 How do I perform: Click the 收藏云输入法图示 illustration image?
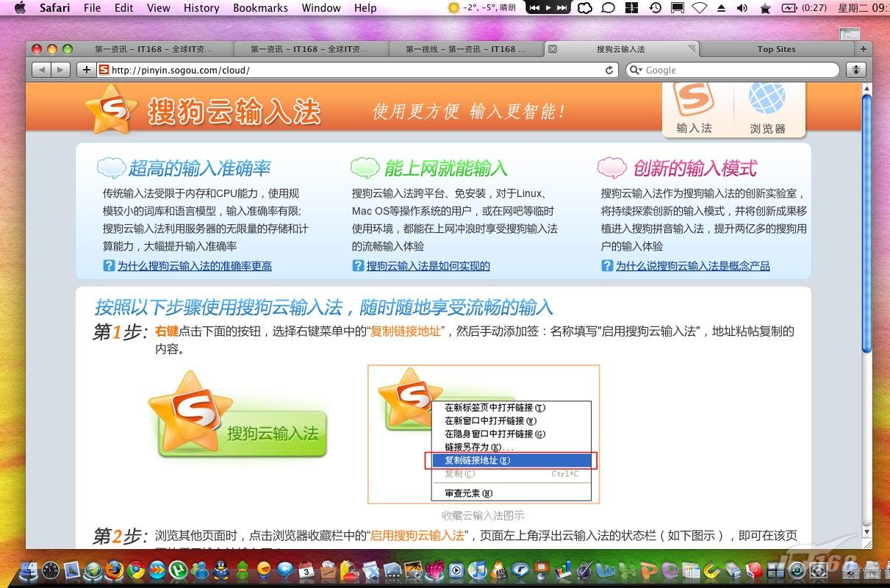[x=484, y=434]
